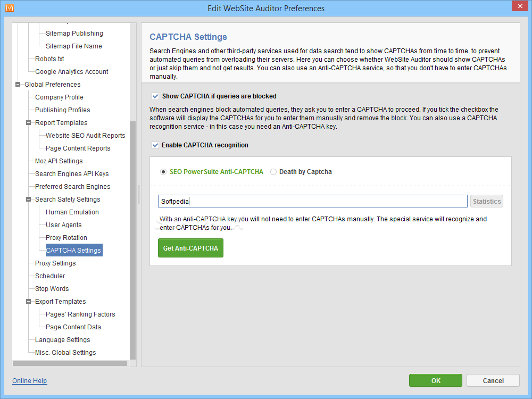This screenshot has height=399, width=532.
Task: Toggle Enable CAPTCHA recognition checkbox
Action: 155,145
